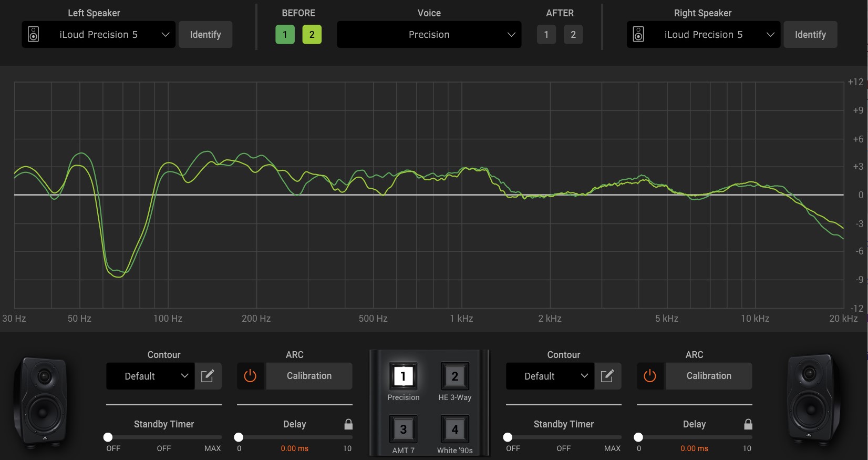Viewport: 868px width, 460px height.
Task: Click the right Delay 0.00 ms value
Action: click(x=695, y=448)
